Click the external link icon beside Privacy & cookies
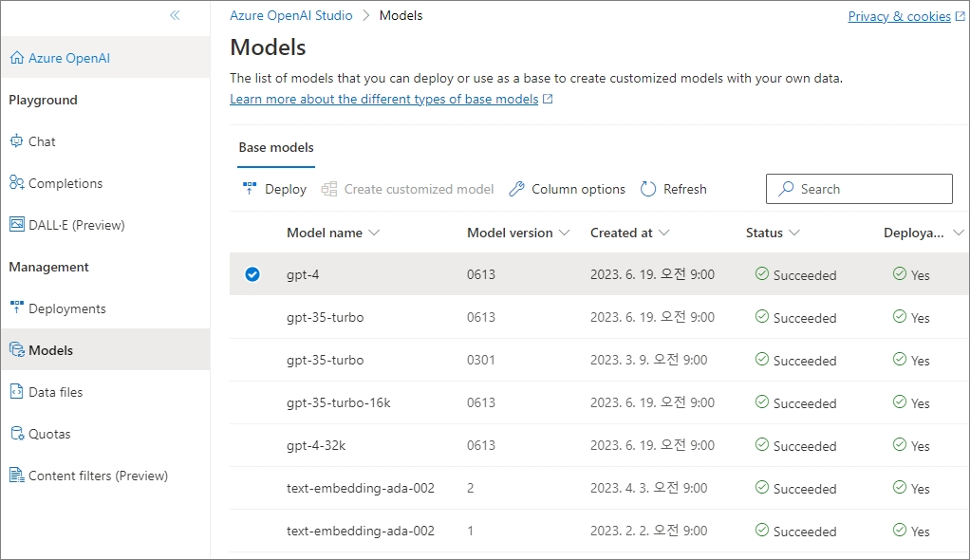This screenshot has height=560, width=970. point(961,16)
